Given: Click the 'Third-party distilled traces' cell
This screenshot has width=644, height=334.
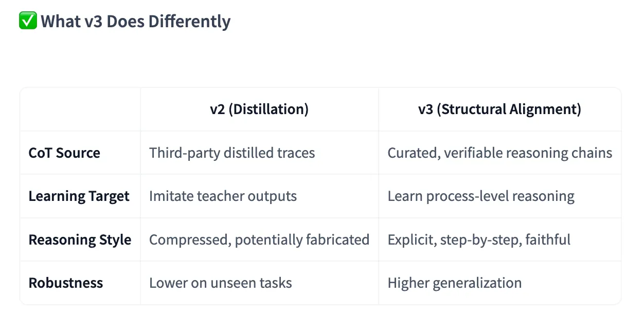Looking at the screenshot, I should tap(232, 153).
